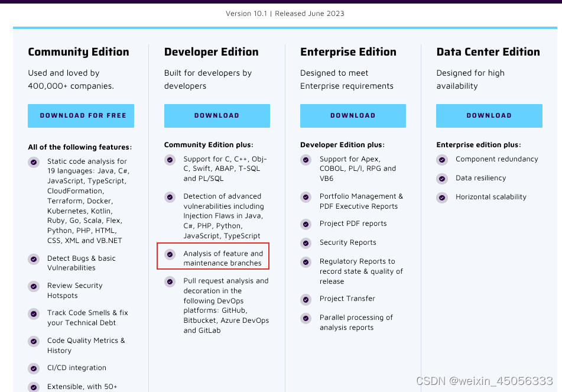Click 'Parallel processing of analysis reports' text

coord(356,322)
